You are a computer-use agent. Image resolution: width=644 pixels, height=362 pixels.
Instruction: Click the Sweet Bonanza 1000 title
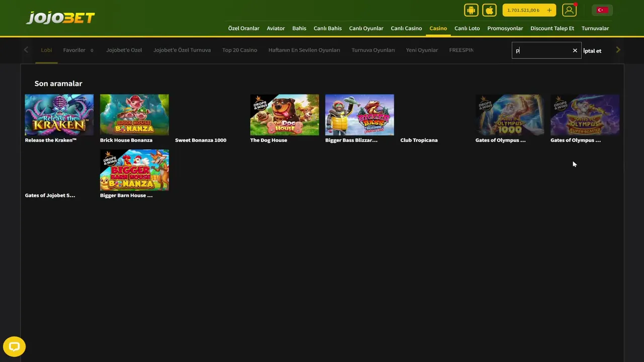pos(201,140)
